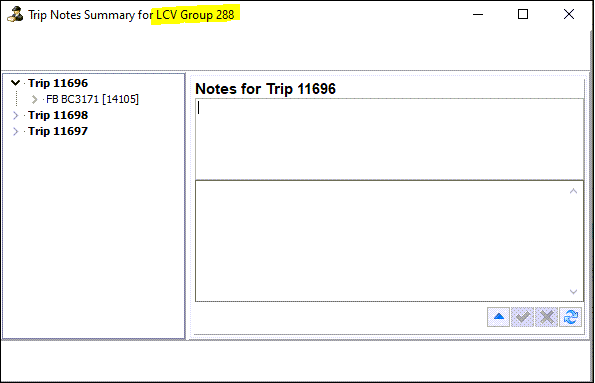Image resolution: width=595 pixels, height=383 pixels.
Task: Expand the FB BC3171 [14105] node
Action: click(x=34, y=99)
